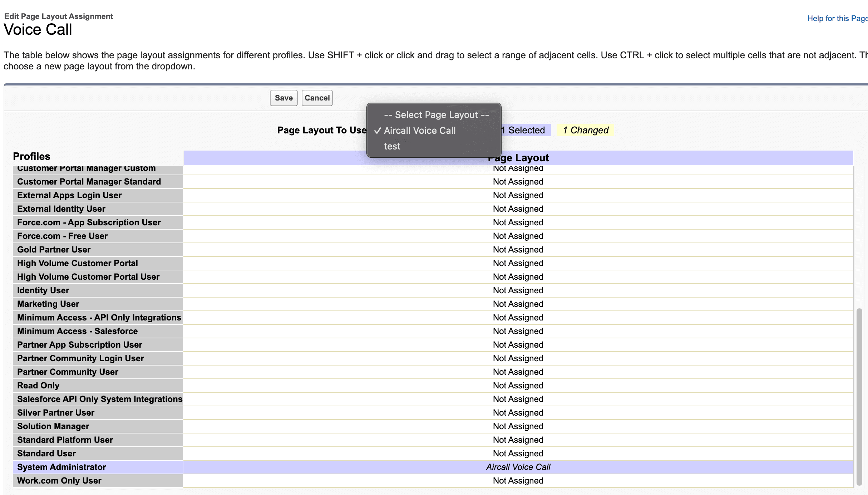
Task: Open the Help for this Page link
Action: click(837, 18)
